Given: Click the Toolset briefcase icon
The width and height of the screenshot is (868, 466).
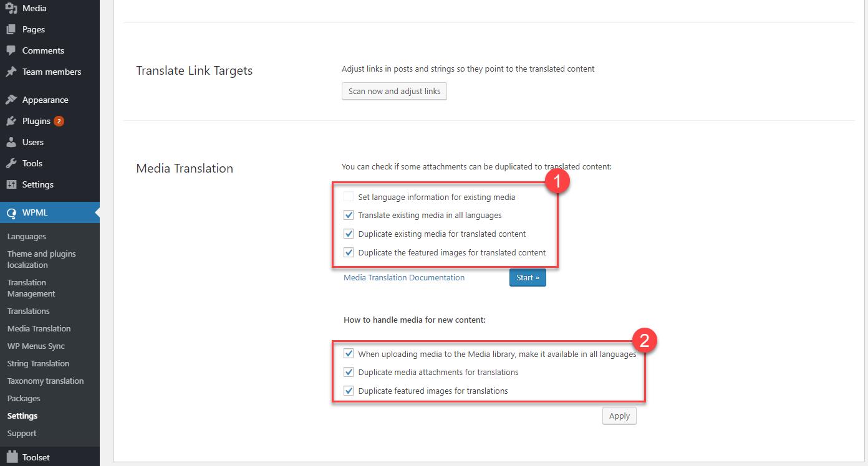Looking at the screenshot, I should click(x=11, y=457).
